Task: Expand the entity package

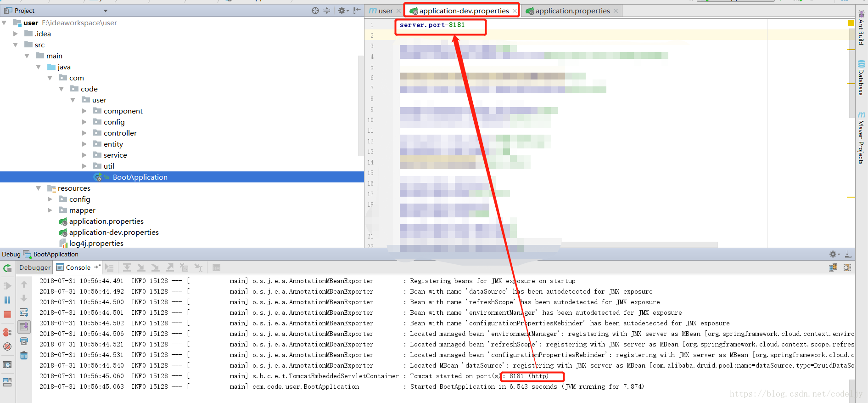Action: point(84,144)
